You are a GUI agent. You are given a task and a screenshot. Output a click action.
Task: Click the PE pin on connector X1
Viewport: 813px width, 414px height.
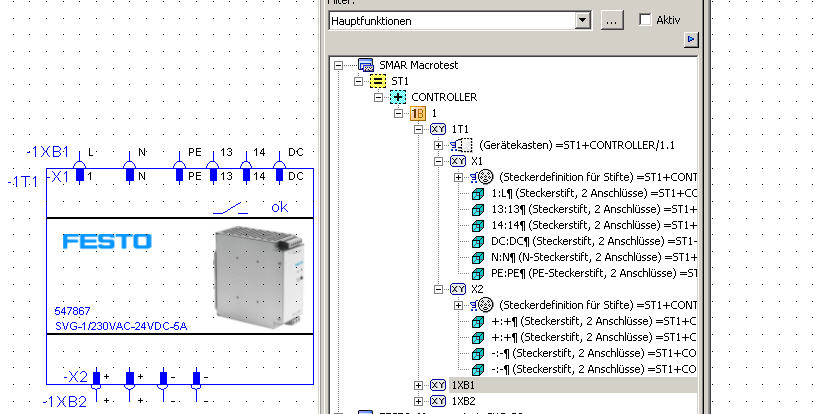(x=179, y=175)
